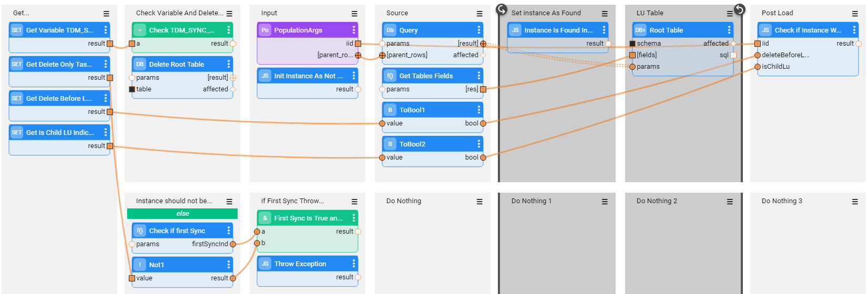868x294 pixels.
Task: Click the sql output port of Root Table
Action: click(733, 55)
